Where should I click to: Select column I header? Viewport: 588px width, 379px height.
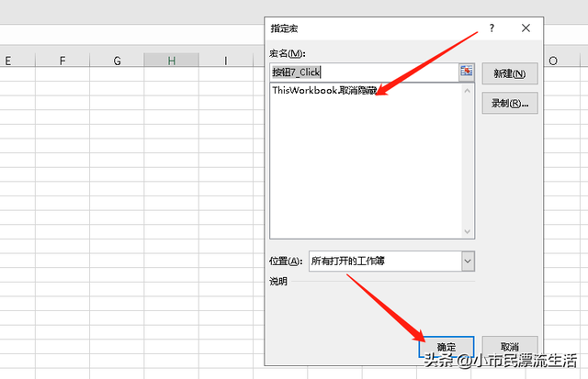226,61
